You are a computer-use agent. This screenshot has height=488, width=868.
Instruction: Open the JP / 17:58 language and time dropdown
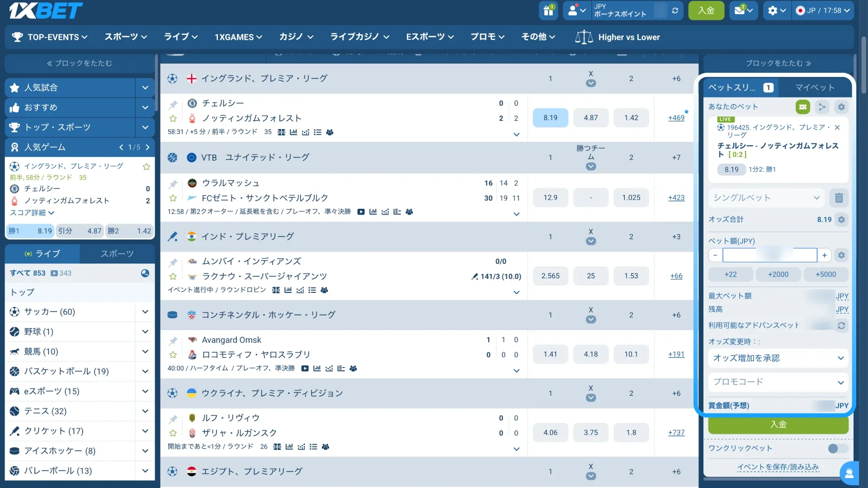(823, 10)
